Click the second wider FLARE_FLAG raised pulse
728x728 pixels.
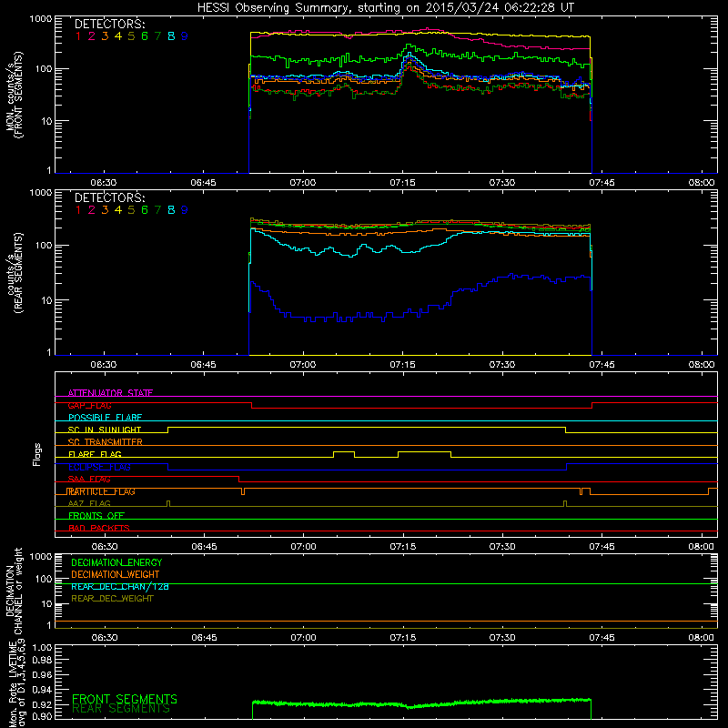click(424, 451)
